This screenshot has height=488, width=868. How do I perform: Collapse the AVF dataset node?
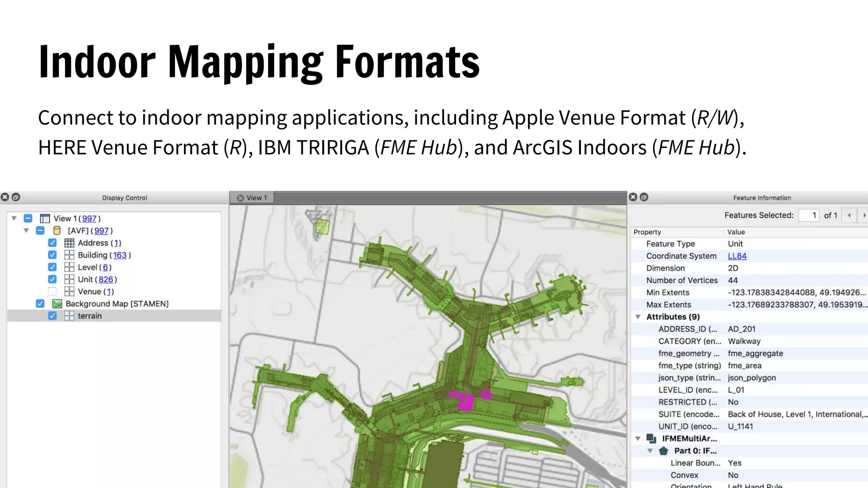(26, 230)
